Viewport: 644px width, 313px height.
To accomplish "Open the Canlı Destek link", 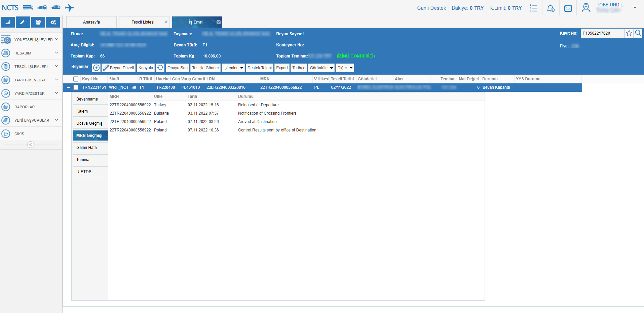I will [431, 8].
